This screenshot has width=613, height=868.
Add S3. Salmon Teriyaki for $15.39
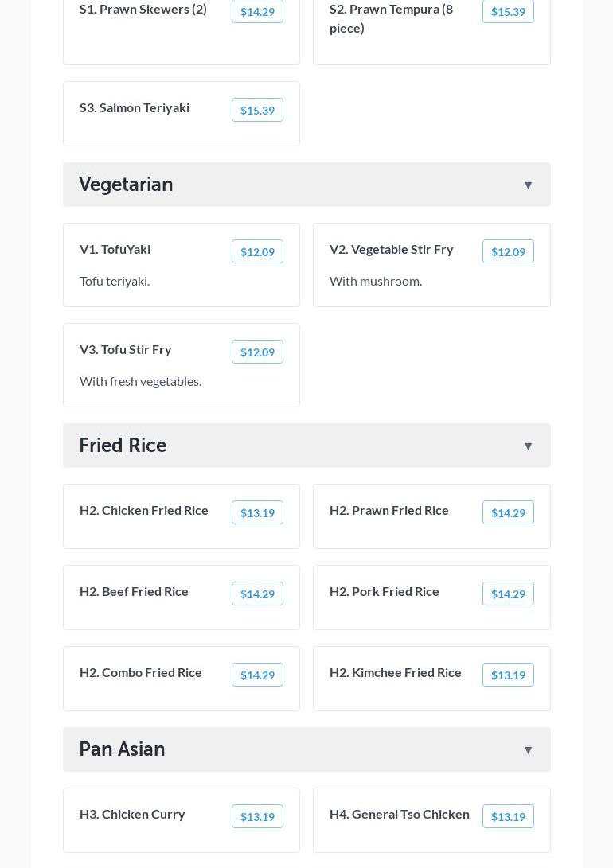tap(257, 111)
